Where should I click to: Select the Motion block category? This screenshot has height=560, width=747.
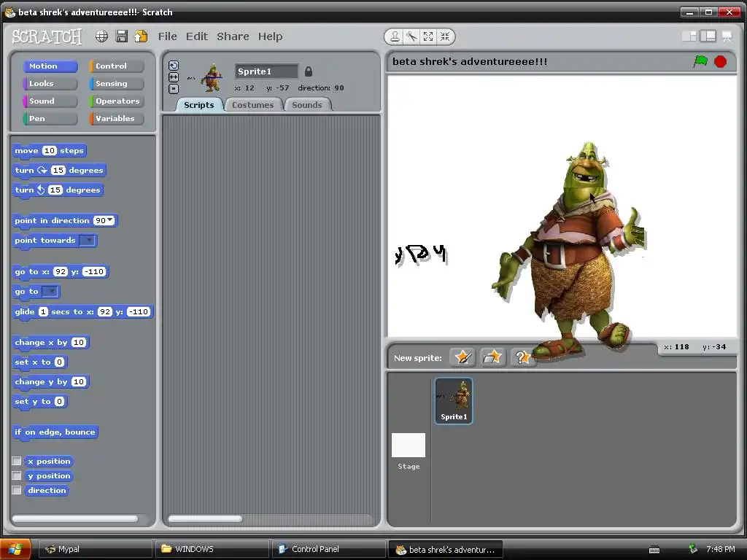[x=50, y=66]
